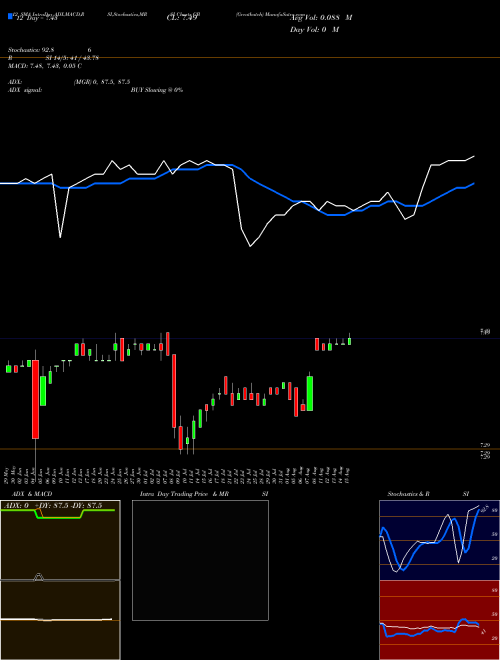500x660 pixels.
Task: Click the 'ADX & MACD' panel title
Action: pos(32,494)
